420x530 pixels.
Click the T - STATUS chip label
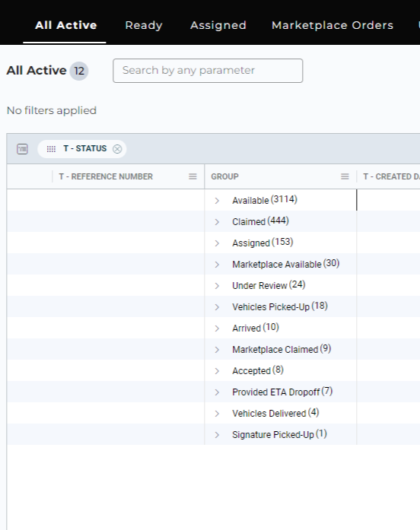(85, 148)
